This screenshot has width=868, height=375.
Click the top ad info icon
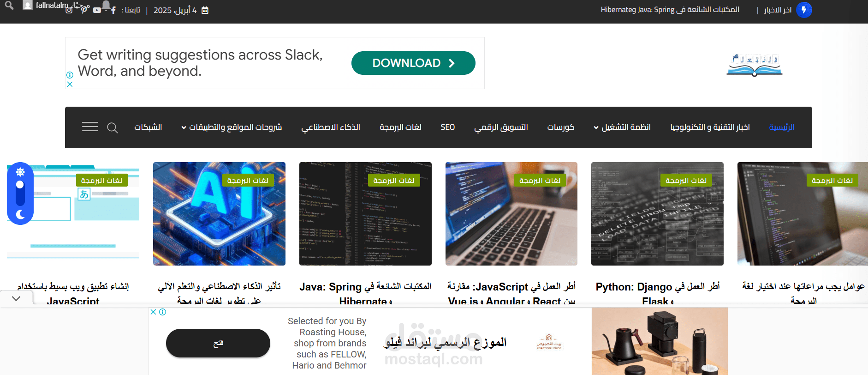pos(70,75)
